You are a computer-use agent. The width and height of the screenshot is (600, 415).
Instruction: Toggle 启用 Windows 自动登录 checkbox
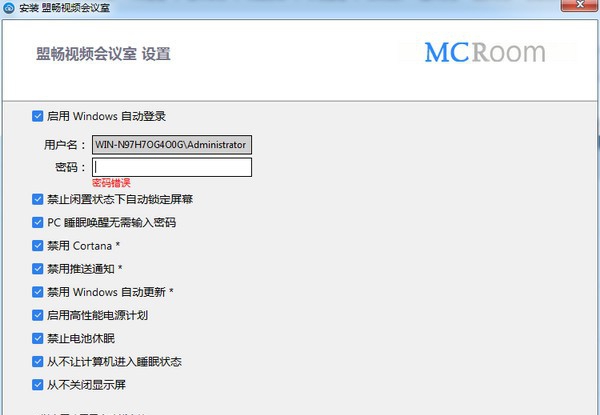click(x=38, y=116)
